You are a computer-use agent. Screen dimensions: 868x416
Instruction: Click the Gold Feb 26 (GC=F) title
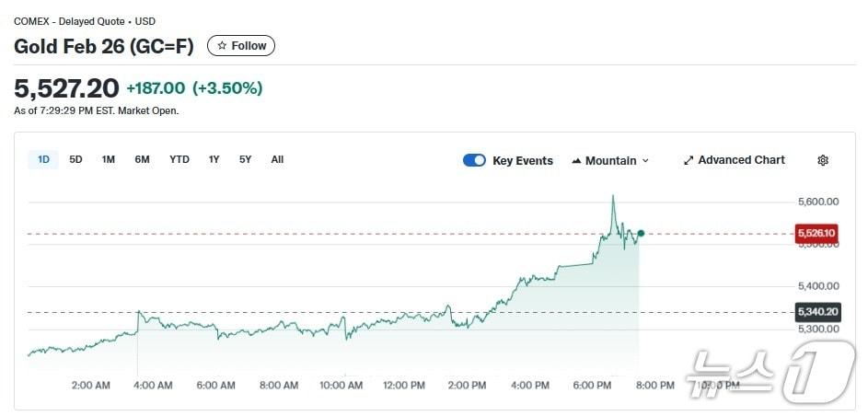104,46
